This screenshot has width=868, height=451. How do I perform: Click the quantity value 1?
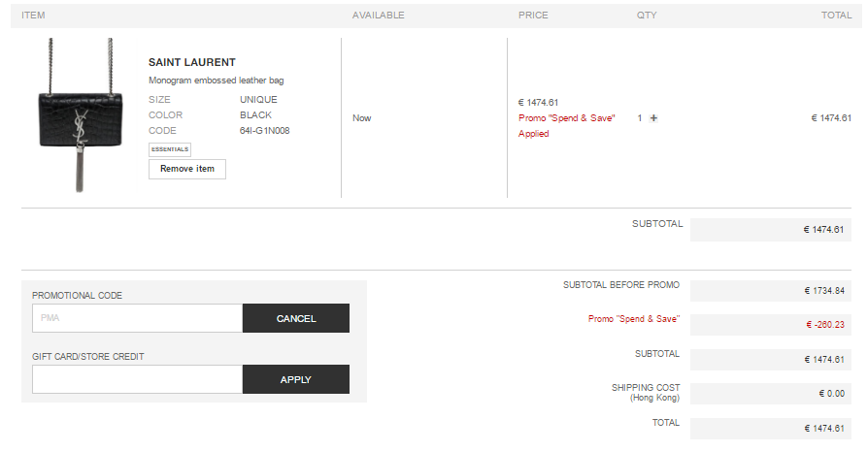pos(640,118)
